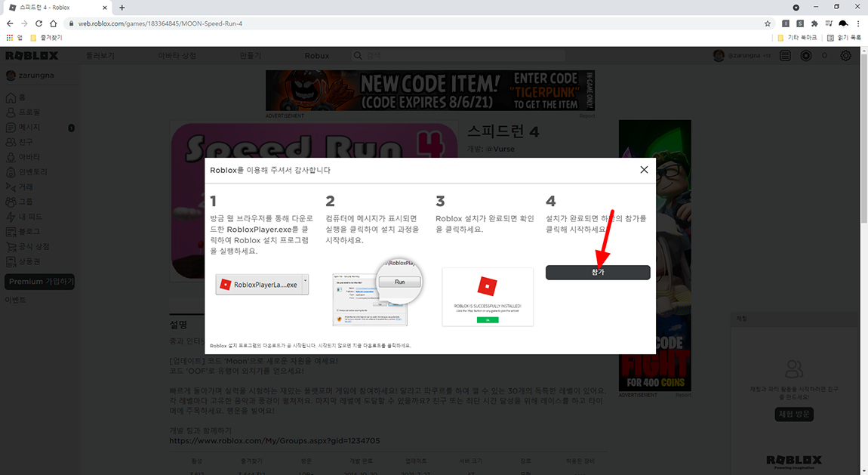This screenshot has width=868, height=475.
Task: Open the 즐겨찾기 bookmark folder
Action: (46, 38)
